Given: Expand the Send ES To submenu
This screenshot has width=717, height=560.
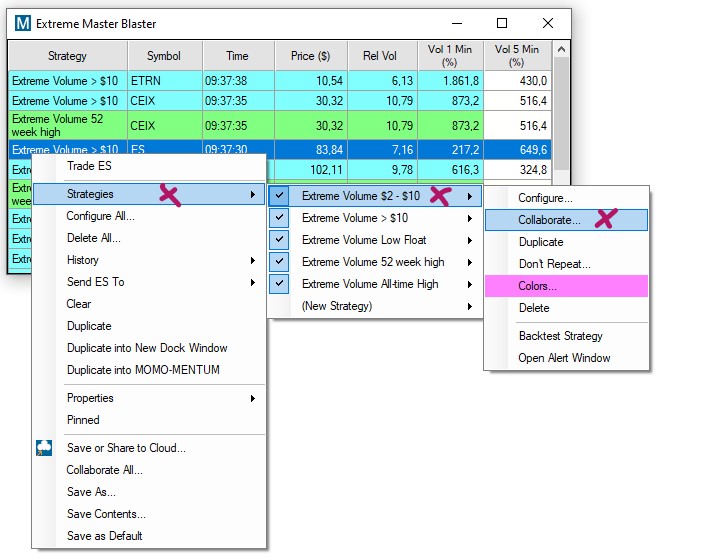Looking at the screenshot, I should pyautogui.click(x=253, y=282).
